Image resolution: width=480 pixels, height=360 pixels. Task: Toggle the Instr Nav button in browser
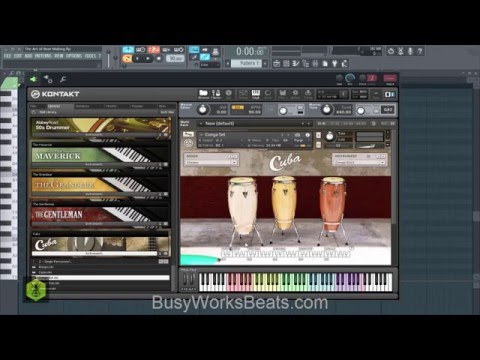coord(167,112)
